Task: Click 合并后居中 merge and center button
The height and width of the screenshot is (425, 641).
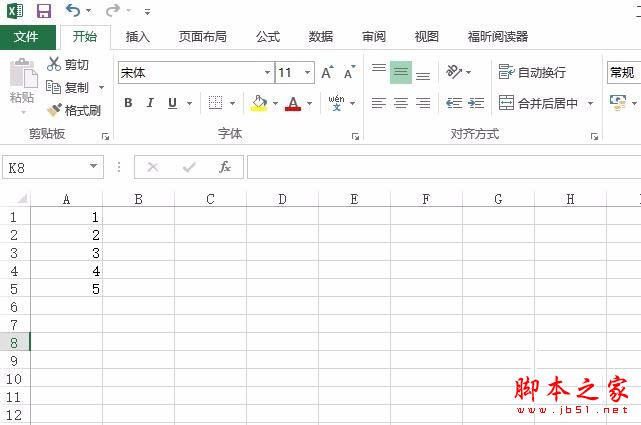Action: 538,103
